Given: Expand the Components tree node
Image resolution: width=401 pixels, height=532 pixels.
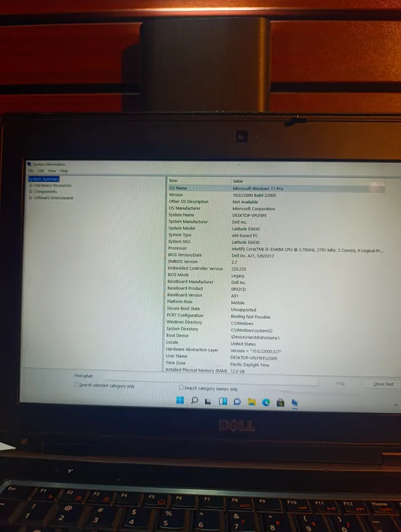Looking at the screenshot, I should 30,192.
